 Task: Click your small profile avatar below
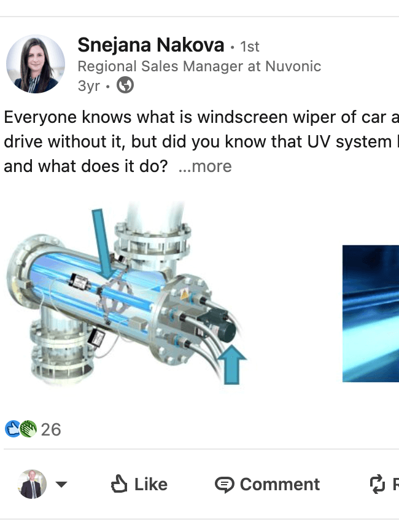(32, 484)
